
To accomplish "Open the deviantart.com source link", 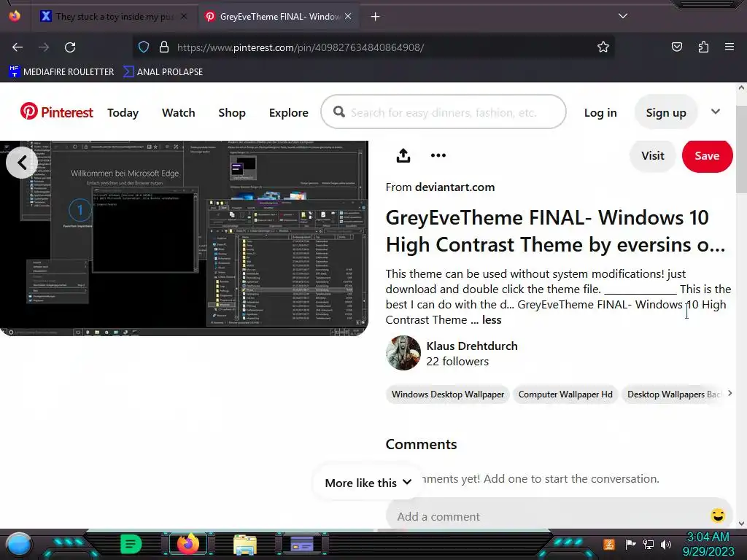I will (454, 187).
